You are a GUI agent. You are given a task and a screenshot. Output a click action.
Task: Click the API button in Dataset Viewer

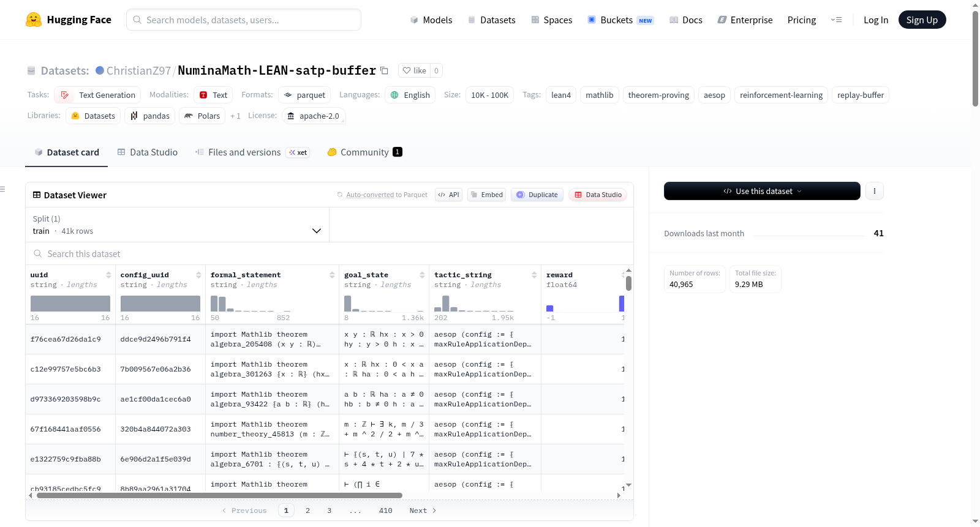448,195
